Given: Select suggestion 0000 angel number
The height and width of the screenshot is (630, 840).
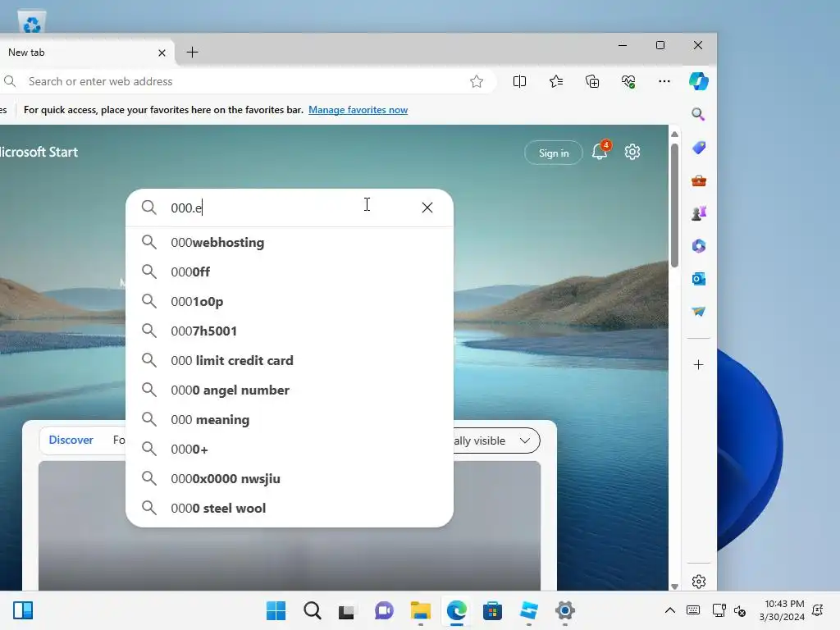Looking at the screenshot, I should (x=290, y=390).
